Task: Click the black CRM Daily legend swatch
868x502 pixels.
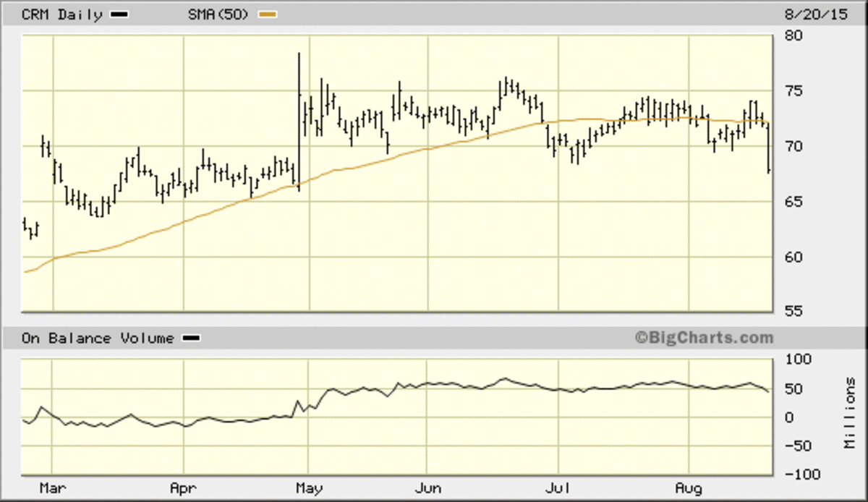Action: [119, 14]
